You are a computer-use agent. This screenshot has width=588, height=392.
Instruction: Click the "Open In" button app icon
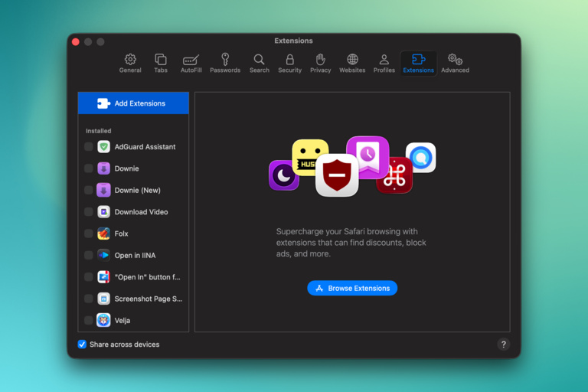(x=103, y=277)
